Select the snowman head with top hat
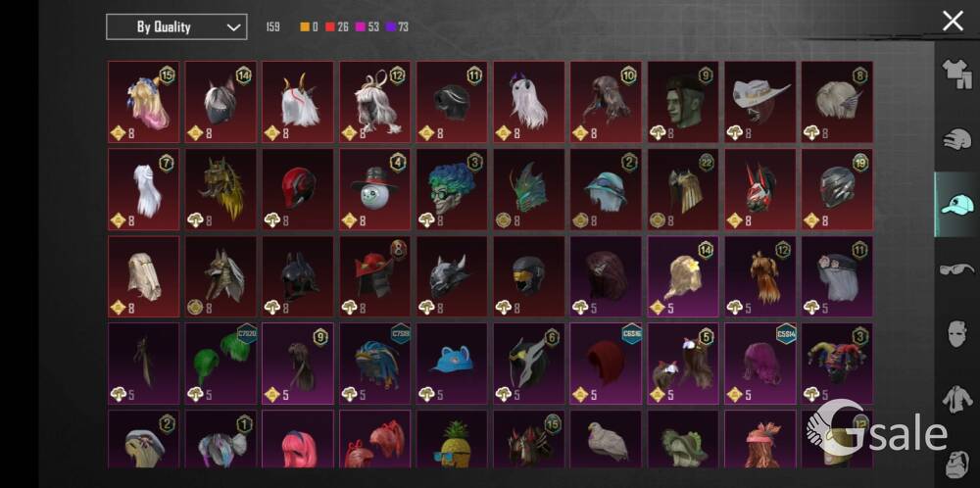Viewport: 980px width, 488px height. coord(375,189)
